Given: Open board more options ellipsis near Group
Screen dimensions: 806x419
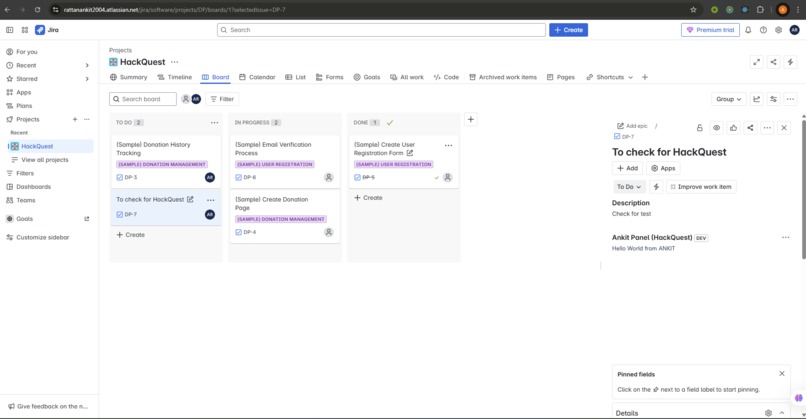Looking at the screenshot, I should [790, 99].
